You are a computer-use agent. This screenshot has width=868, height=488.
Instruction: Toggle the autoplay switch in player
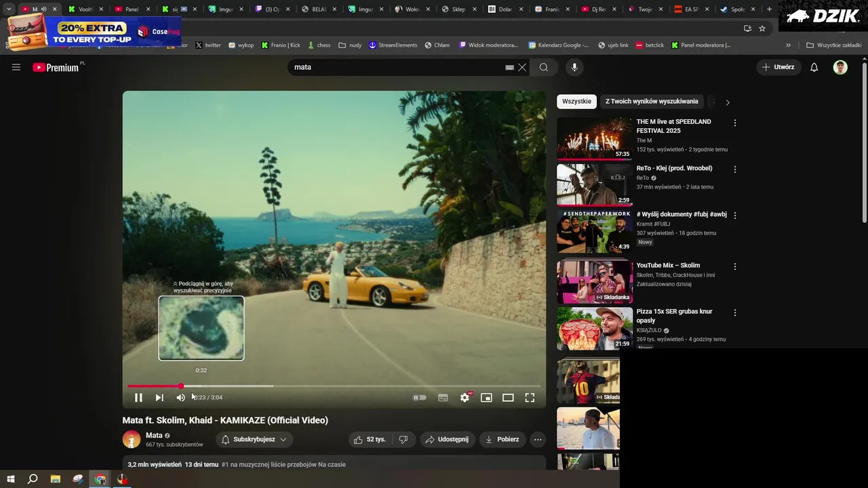pyautogui.click(x=420, y=398)
